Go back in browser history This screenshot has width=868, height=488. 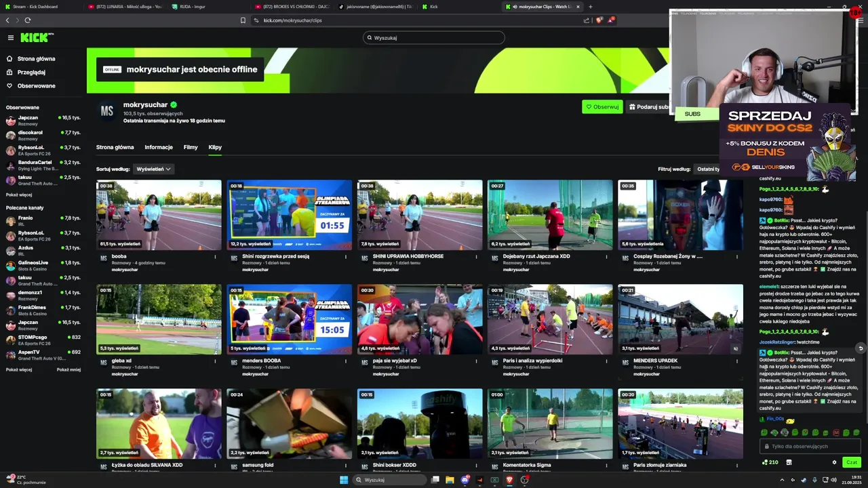pos(8,20)
